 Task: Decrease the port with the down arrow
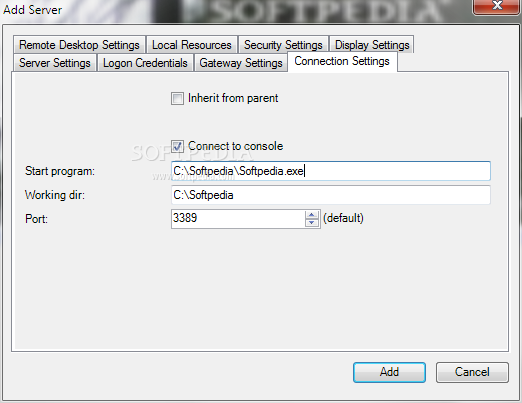point(312,223)
